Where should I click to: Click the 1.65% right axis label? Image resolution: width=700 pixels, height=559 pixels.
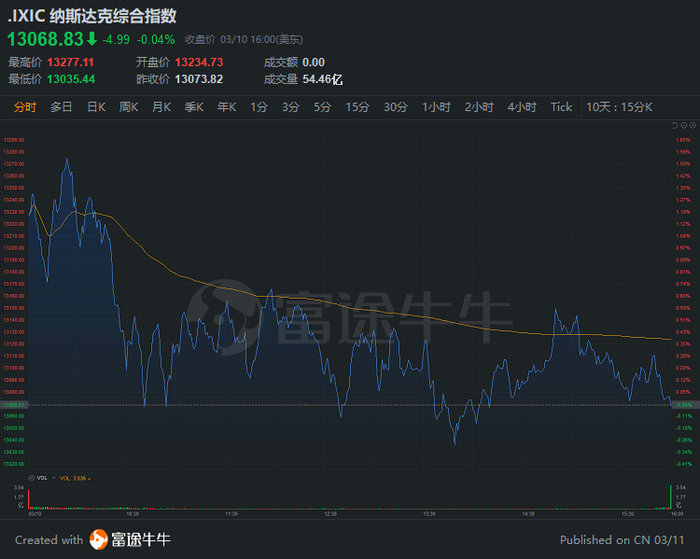pos(683,140)
